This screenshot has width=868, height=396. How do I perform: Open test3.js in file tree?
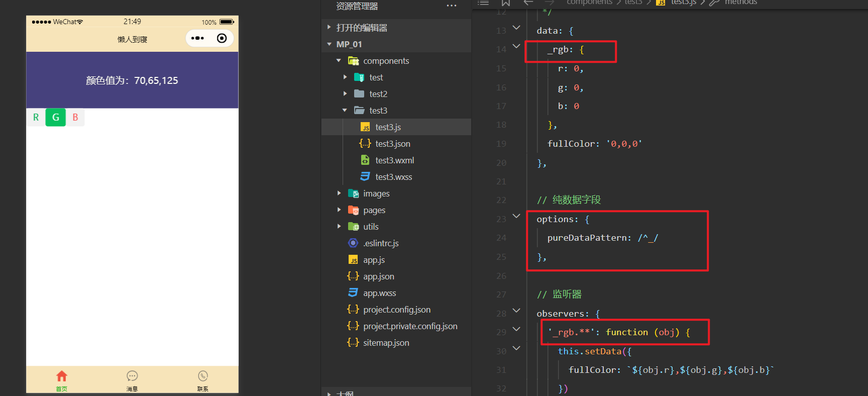coord(396,127)
